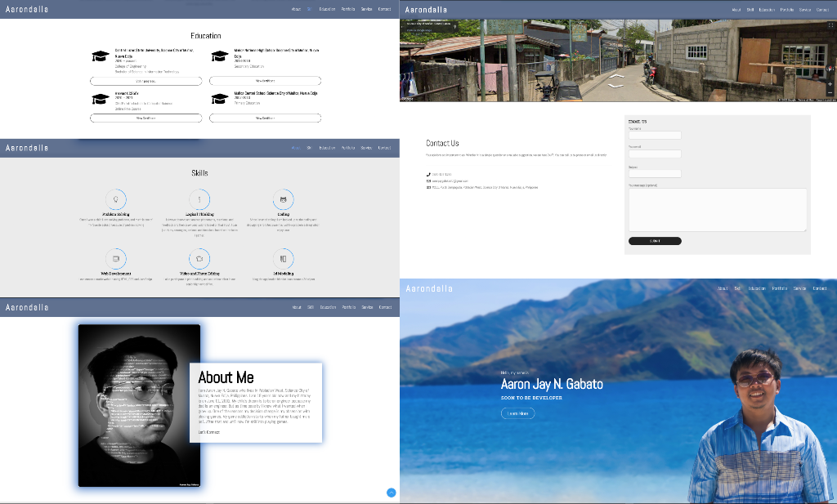
Task: Click the Coding skill circle icon
Action: 283,198
